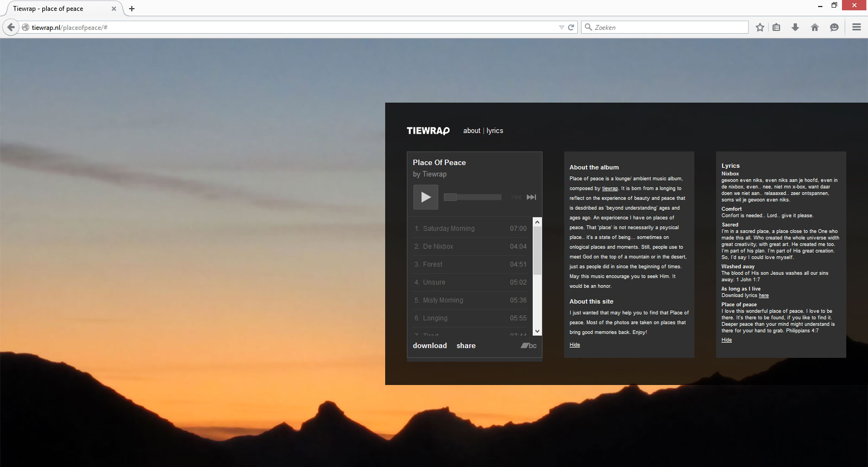This screenshot has height=467, width=868.
Task: Click the Sacred lyrics title
Action: point(730,225)
